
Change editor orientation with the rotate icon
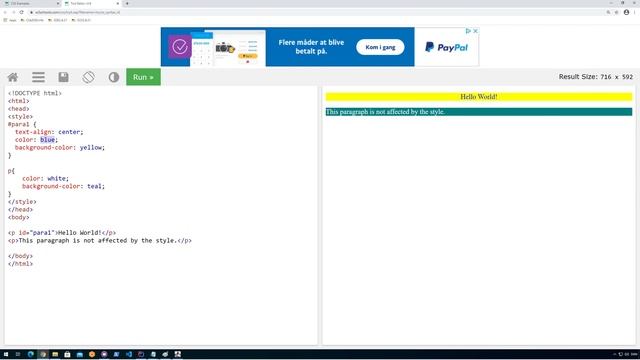pos(89,77)
